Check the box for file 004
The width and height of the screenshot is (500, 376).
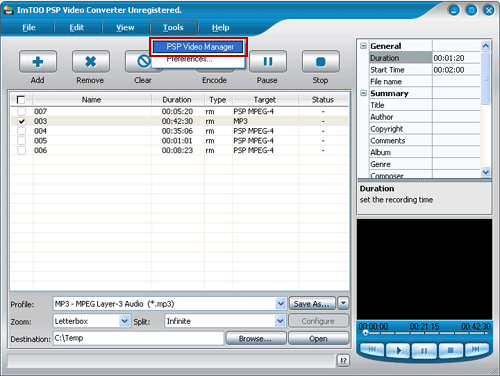[21, 131]
